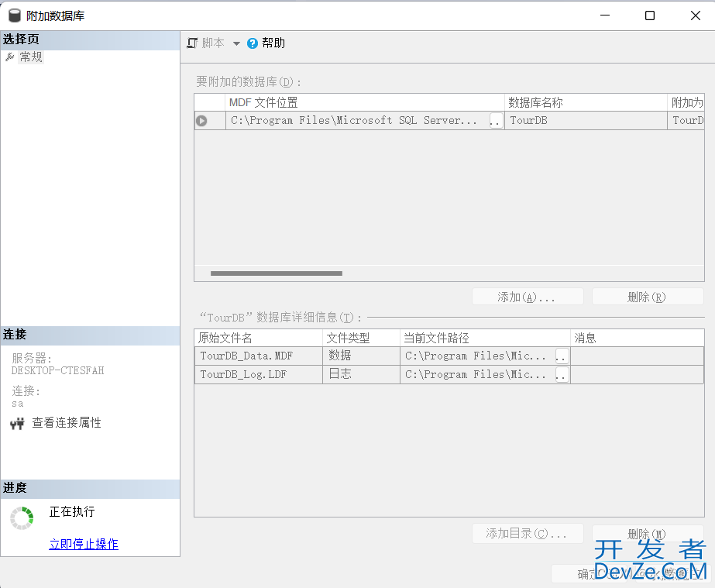The width and height of the screenshot is (715, 588).
Task: Click the connection properties plug icon
Action: [17, 424]
